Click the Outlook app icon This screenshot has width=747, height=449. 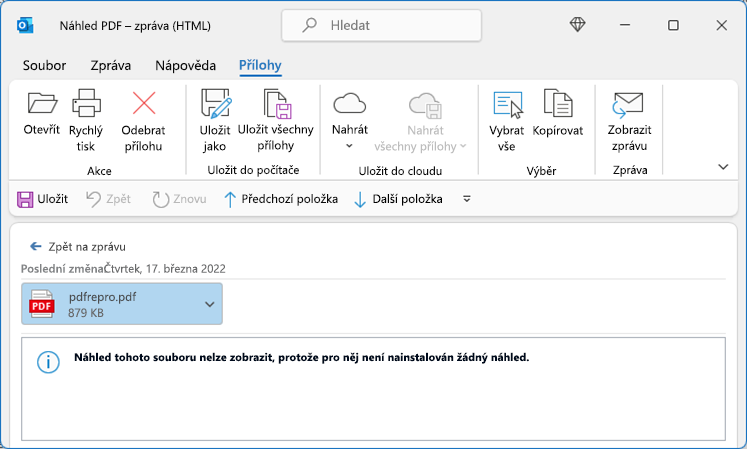pos(25,25)
